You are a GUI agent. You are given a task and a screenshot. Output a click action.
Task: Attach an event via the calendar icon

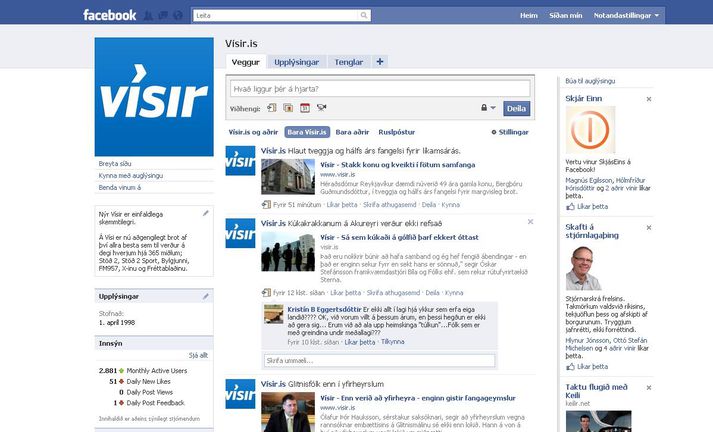pos(305,108)
